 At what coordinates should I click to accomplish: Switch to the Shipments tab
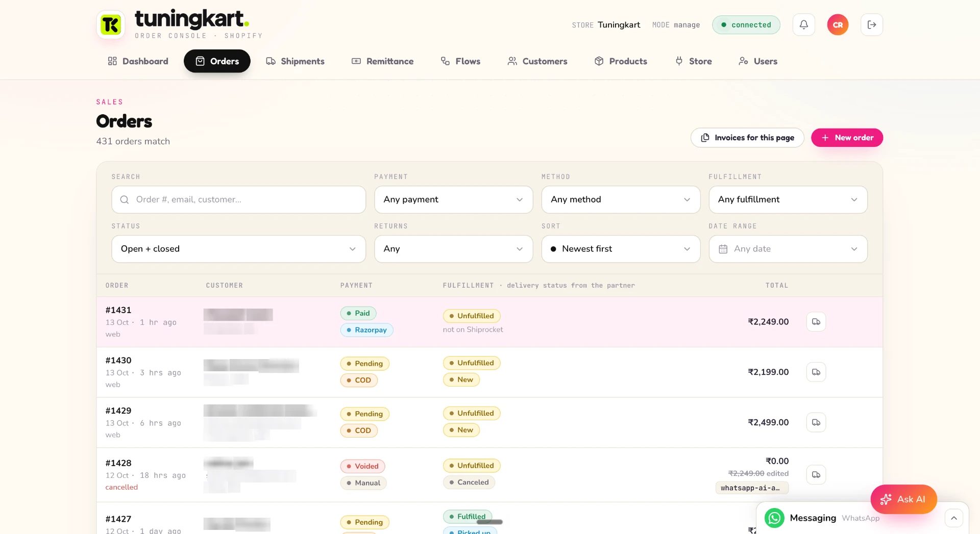pos(295,61)
